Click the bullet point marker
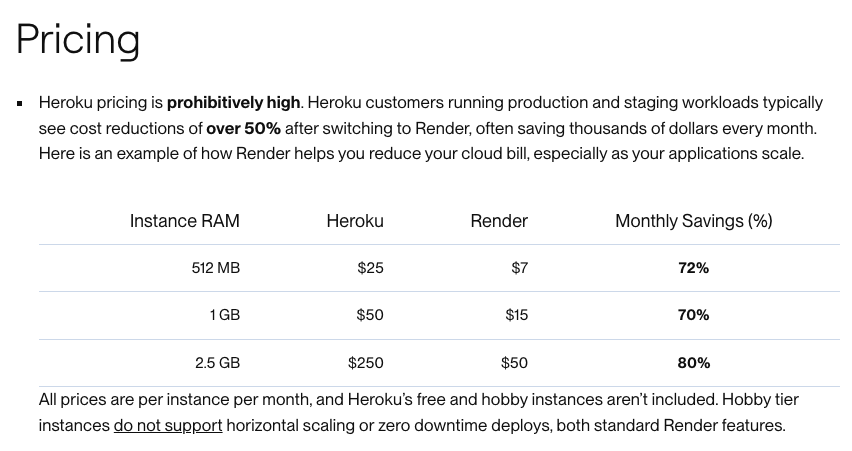The height and width of the screenshot is (451, 852). click(x=20, y=103)
